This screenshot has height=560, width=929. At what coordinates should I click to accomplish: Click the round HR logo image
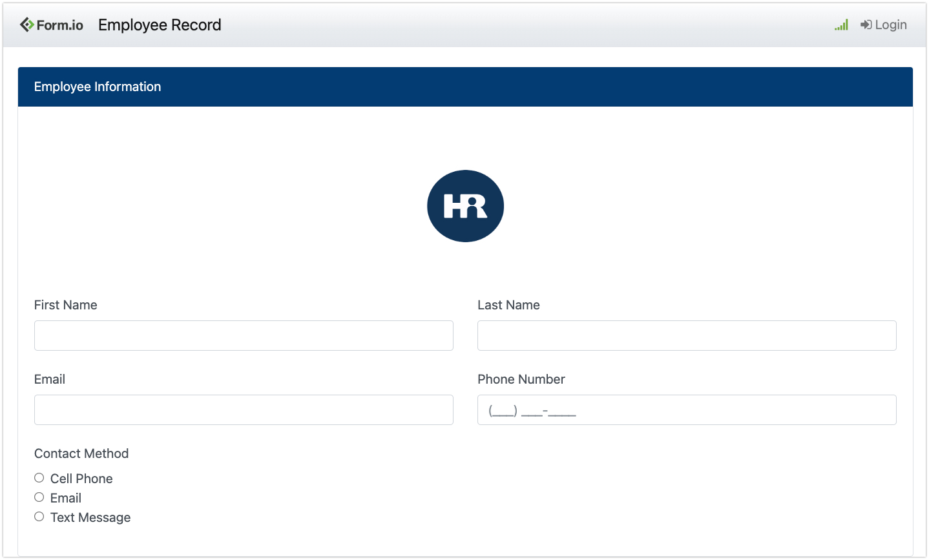(465, 206)
